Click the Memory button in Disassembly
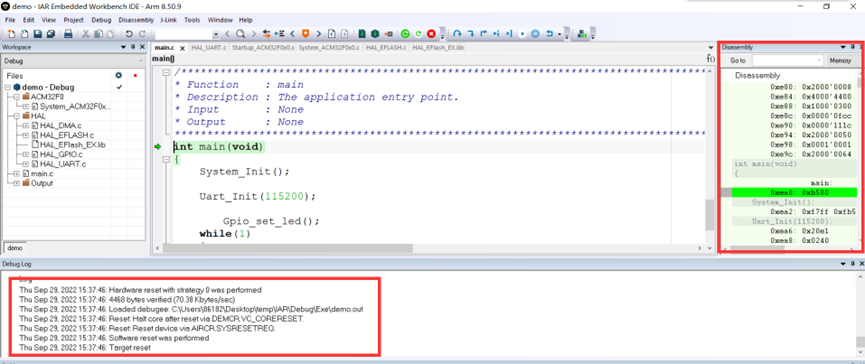The height and width of the screenshot is (364, 865). (x=840, y=61)
